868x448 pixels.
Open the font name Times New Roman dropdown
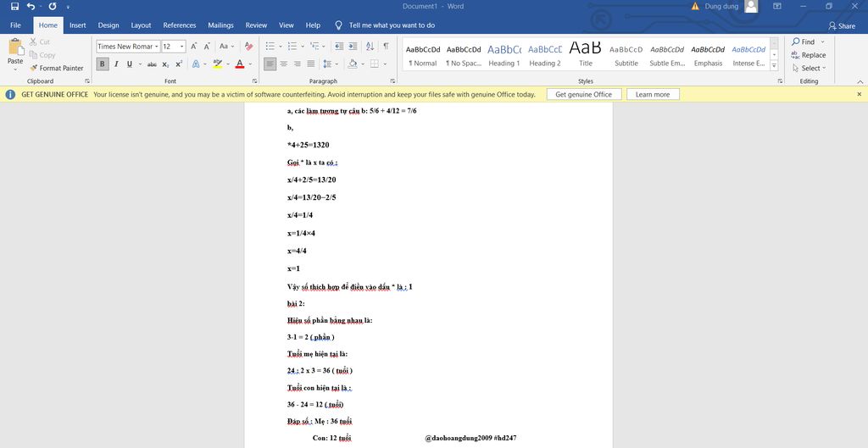click(x=157, y=47)
